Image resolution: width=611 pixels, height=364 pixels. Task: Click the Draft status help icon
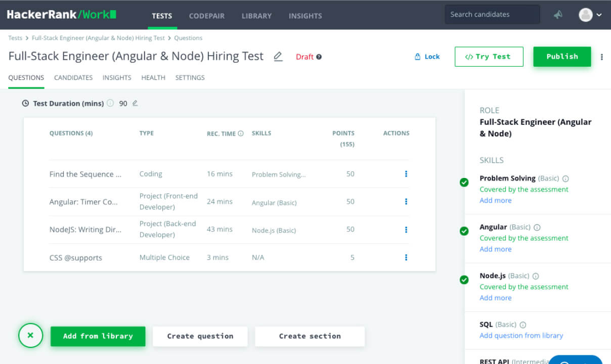point(319,57)
